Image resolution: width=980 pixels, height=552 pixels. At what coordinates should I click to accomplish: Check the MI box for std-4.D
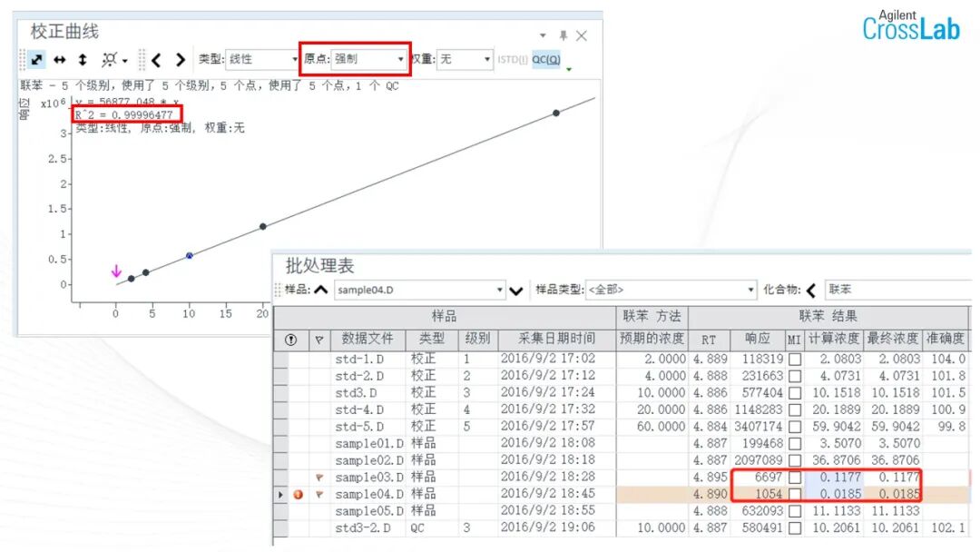click(795, 410)
